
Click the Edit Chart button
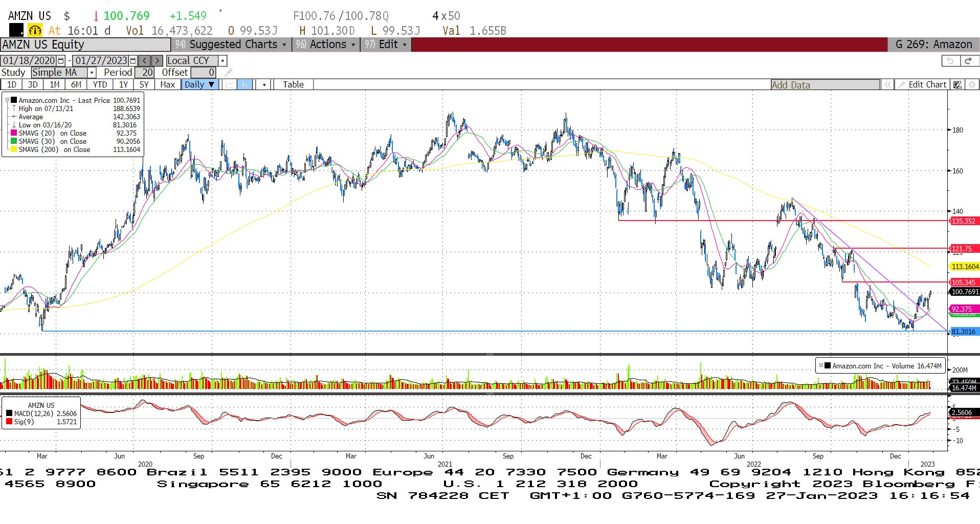point(923,84)
